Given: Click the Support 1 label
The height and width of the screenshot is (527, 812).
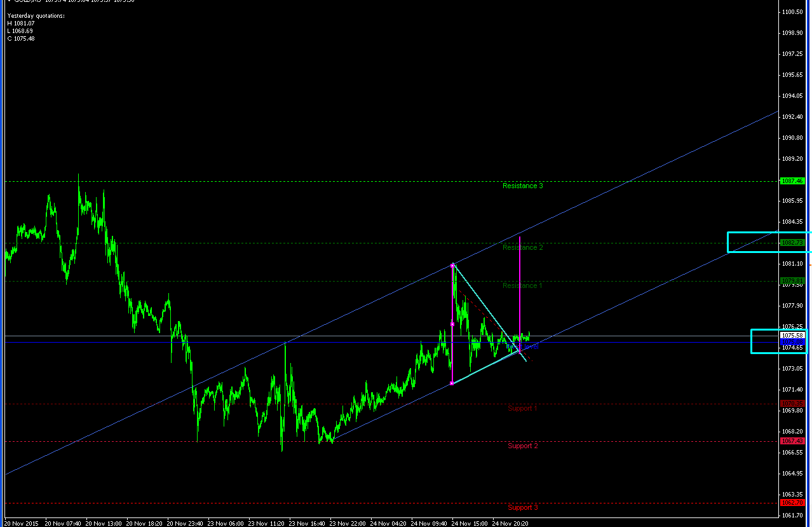Looking at the screenshot, I should click(x=522, y=408).
